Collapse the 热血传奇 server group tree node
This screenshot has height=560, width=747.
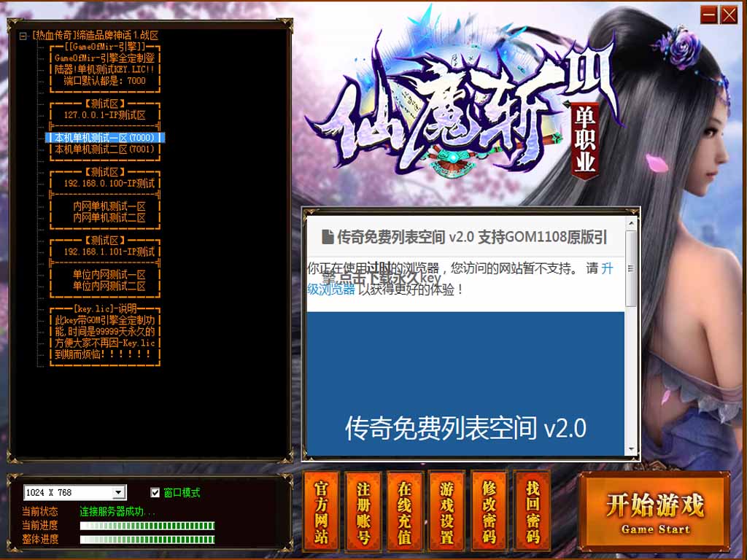(x=23, y=36)
